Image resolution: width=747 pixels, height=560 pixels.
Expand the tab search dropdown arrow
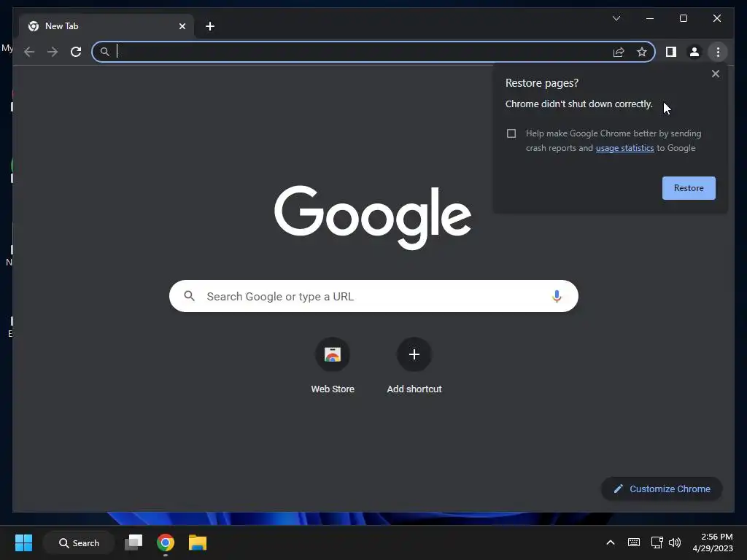(616, 18)
